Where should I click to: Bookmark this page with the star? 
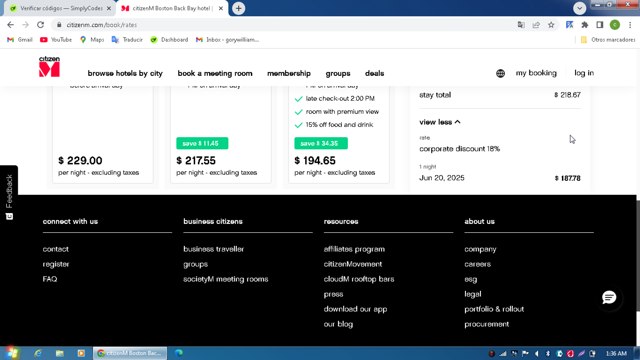tap(551, 25)
